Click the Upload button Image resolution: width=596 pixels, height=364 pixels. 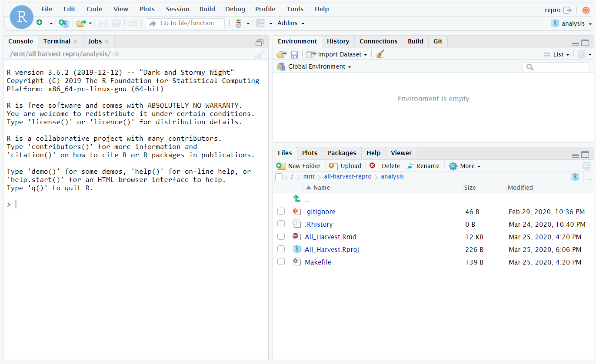(x=345, y=166)
